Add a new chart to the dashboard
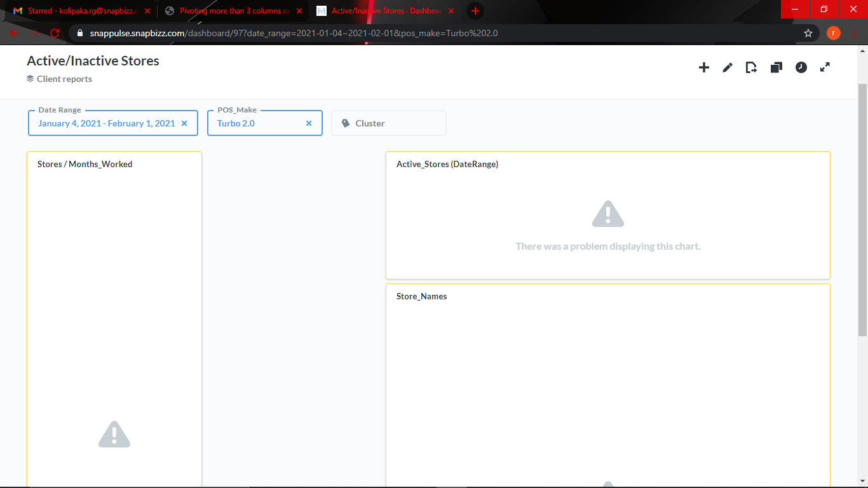The image size is (868, 488). [x=704, y=67]
